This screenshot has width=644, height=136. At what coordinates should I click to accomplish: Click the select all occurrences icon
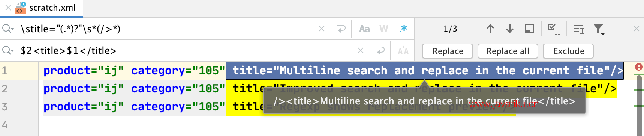coord(554,29)
